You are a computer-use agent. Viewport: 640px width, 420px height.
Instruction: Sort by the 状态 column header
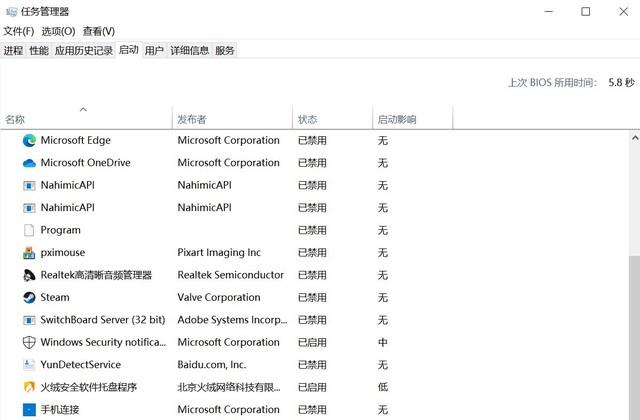pos(332,119)
